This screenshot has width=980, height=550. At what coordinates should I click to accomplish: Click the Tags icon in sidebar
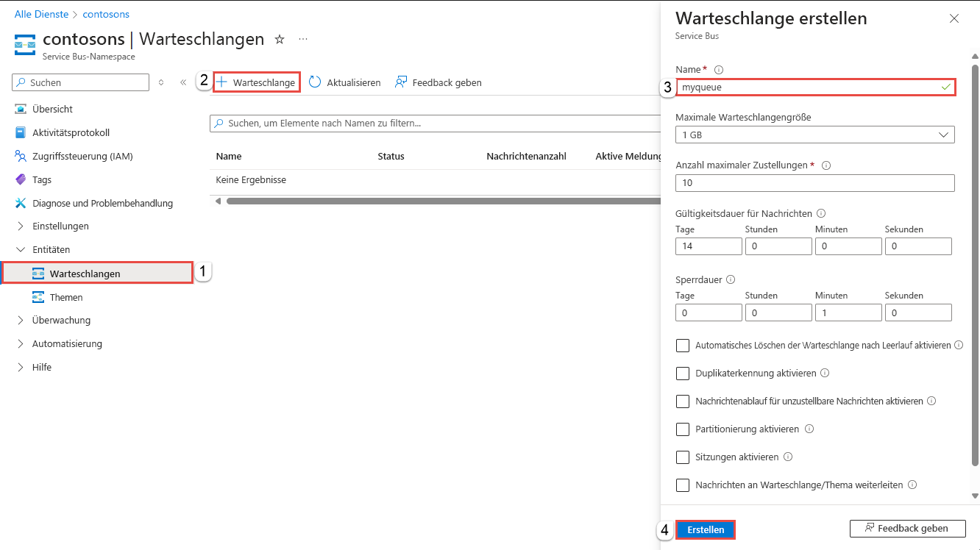tap(21, 179)
